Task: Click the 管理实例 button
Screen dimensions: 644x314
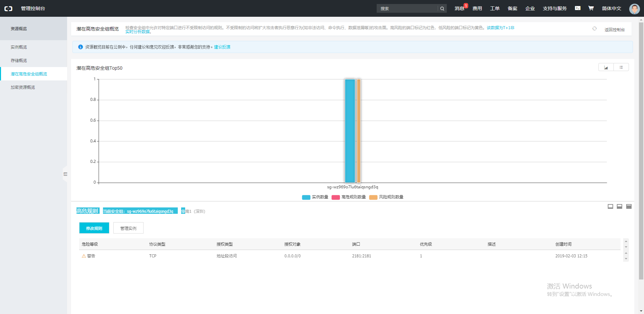Action: coord(128,228)
